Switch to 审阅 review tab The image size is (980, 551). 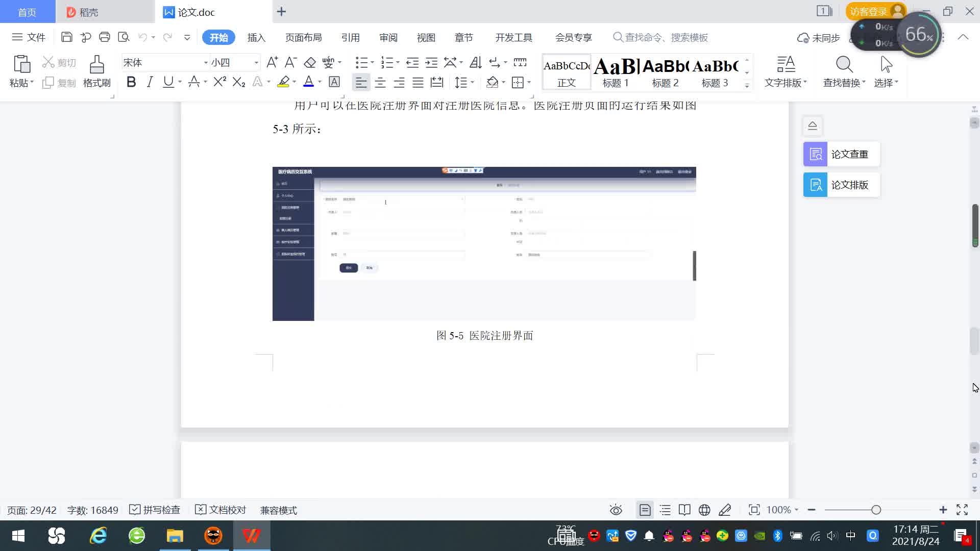388,38
